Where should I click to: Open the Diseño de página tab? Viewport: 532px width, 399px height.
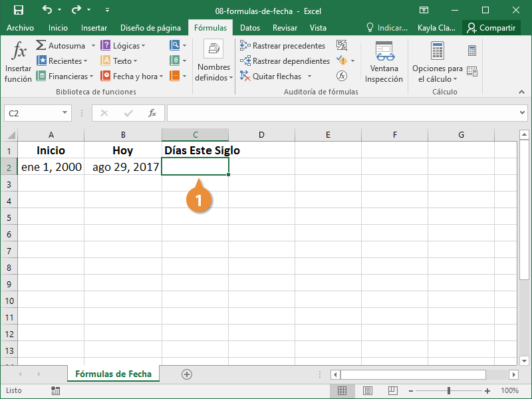point(150,28)
